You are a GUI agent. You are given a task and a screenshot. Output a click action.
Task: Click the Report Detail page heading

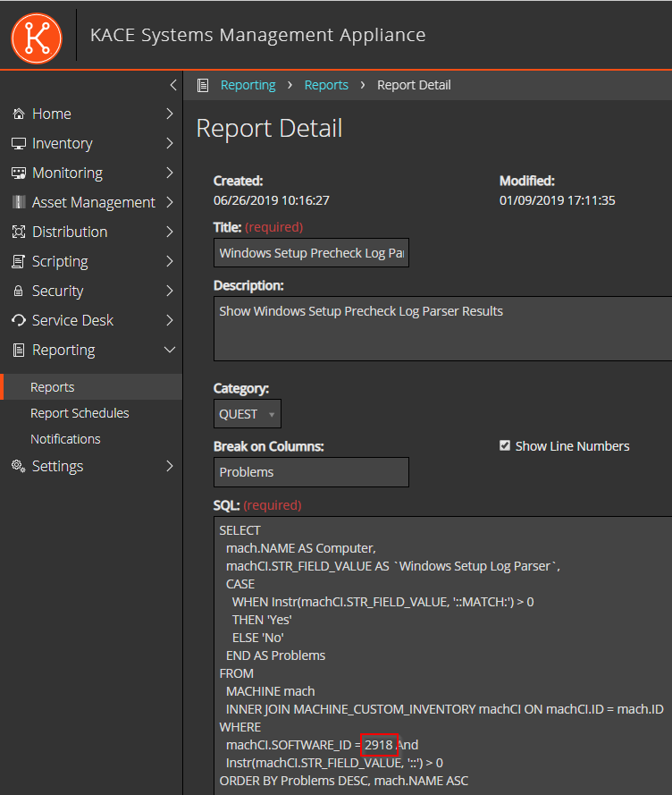tap(270, 128)
